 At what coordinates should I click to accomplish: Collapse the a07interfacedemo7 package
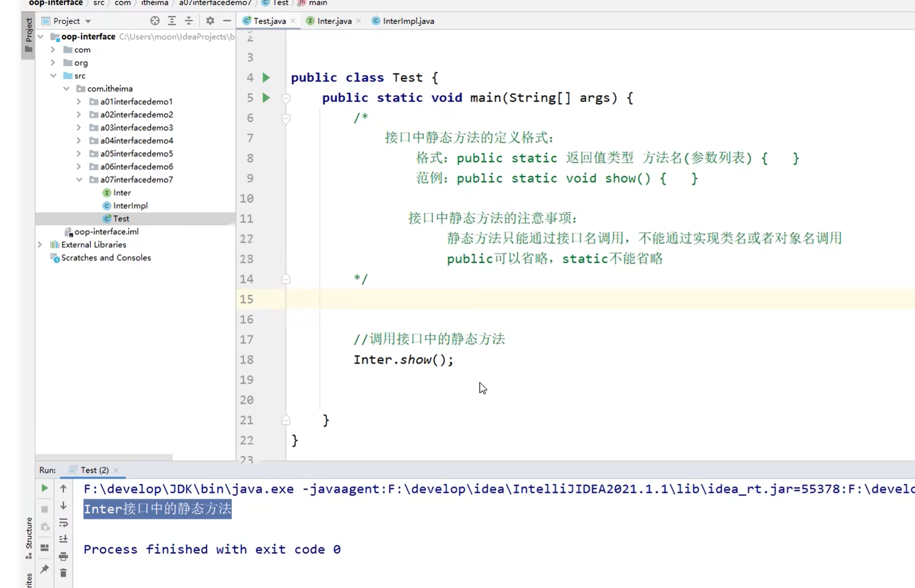point(79,180)
